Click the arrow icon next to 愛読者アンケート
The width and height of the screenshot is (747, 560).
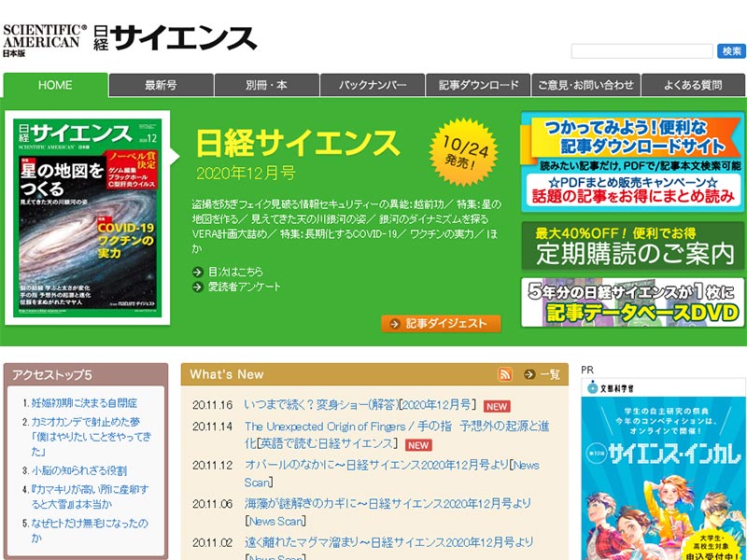tap(198, 287)
